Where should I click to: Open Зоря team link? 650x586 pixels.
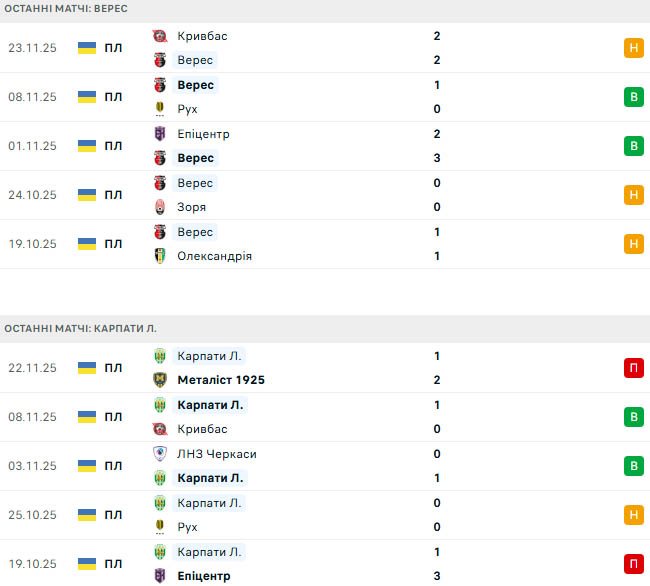[x=191, y=207]
